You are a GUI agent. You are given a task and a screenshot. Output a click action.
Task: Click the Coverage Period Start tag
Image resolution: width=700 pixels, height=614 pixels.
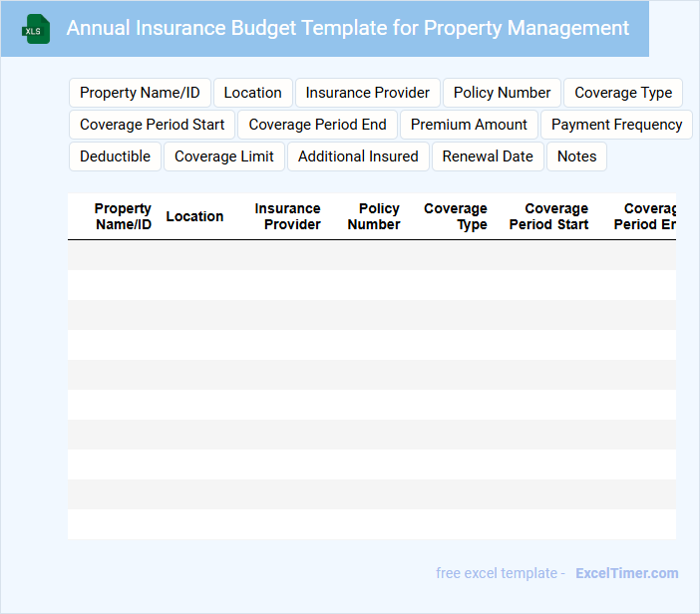[x=153, y=125]
